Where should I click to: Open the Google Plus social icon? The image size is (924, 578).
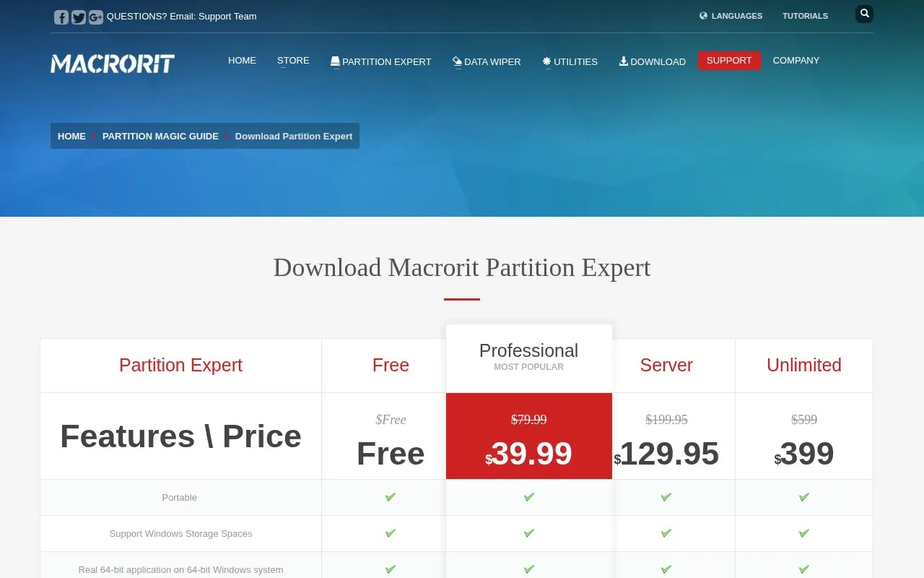96,17
